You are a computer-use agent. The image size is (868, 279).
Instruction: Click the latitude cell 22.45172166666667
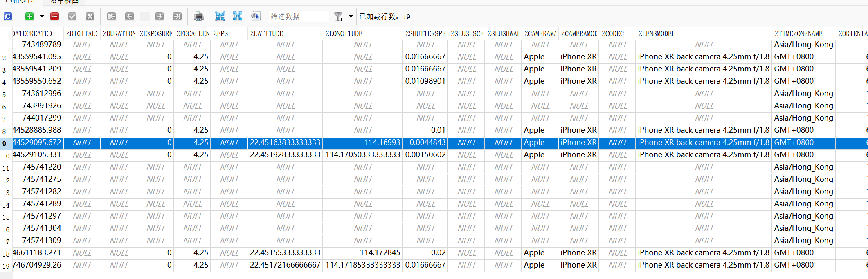tap(285, 265)
